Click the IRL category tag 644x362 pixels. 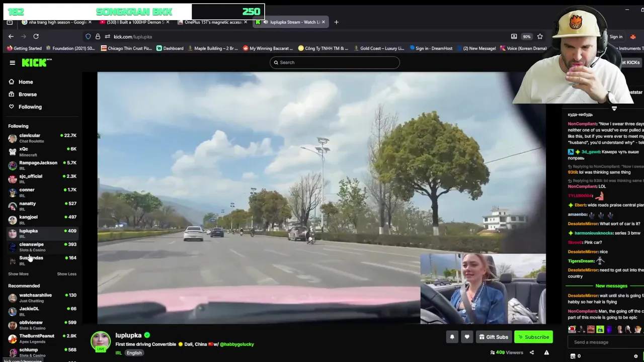(119, 353)
